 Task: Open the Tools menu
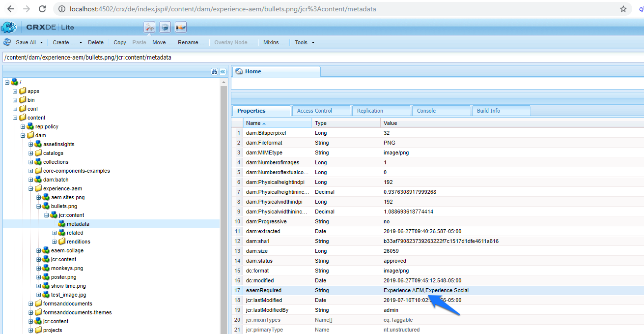[301, 42]
